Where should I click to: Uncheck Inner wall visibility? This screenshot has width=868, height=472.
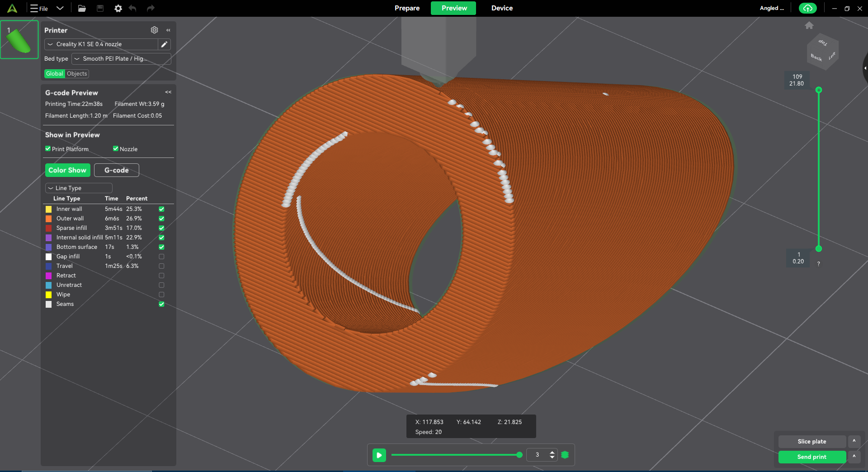[161, 209]
